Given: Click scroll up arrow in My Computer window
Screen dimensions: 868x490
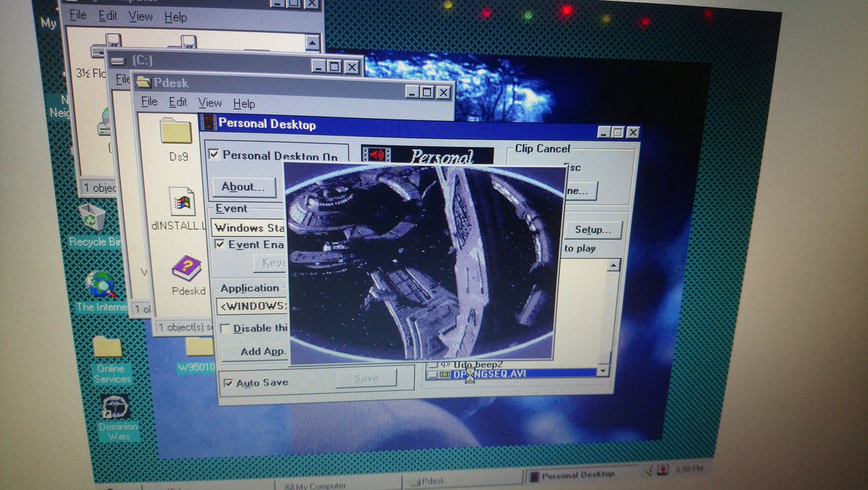Looking at the screenshot, I should [312, 43].
